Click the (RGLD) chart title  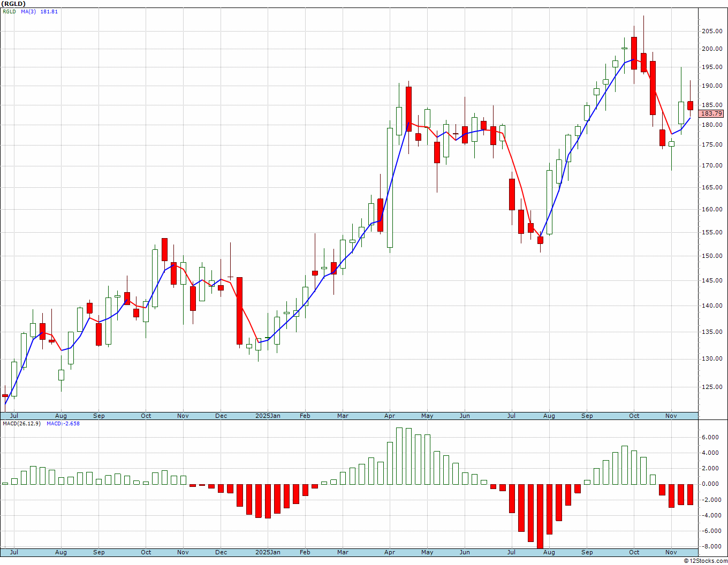click(13, 4)
